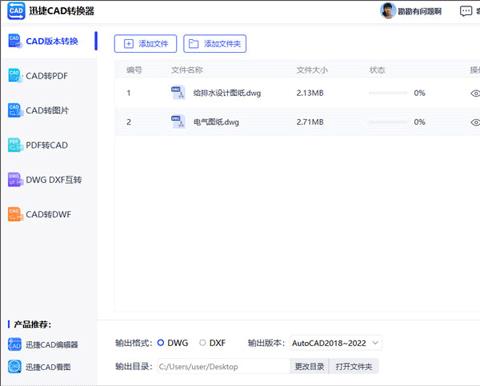
Task: Click file icon of 给排水设计图纸.dwg
Action: (x=177, y=93)
